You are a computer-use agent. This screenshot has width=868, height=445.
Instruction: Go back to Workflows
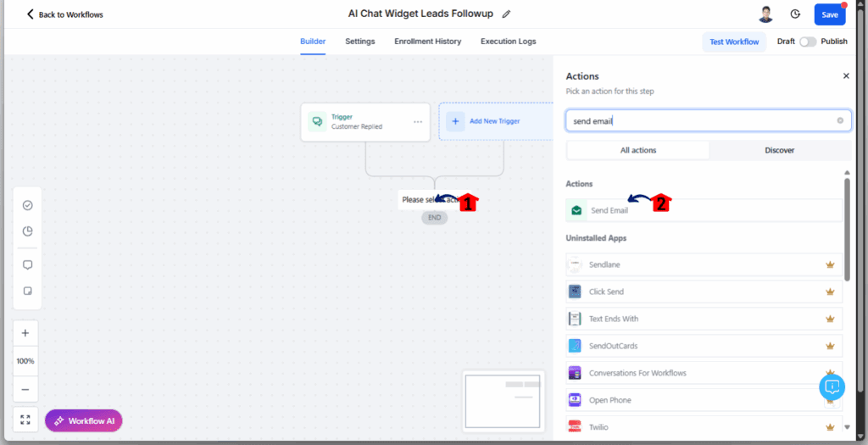pos(64,14)
